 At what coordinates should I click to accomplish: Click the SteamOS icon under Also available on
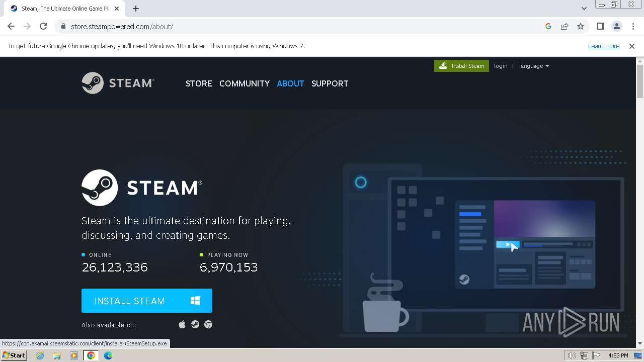[195, 325]
